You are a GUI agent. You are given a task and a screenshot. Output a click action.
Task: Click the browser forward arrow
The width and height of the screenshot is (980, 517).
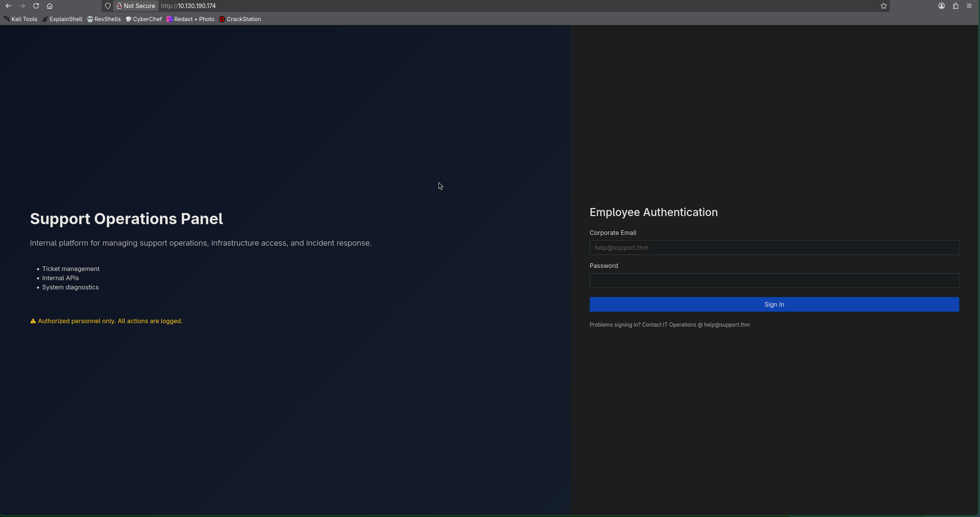22,6
